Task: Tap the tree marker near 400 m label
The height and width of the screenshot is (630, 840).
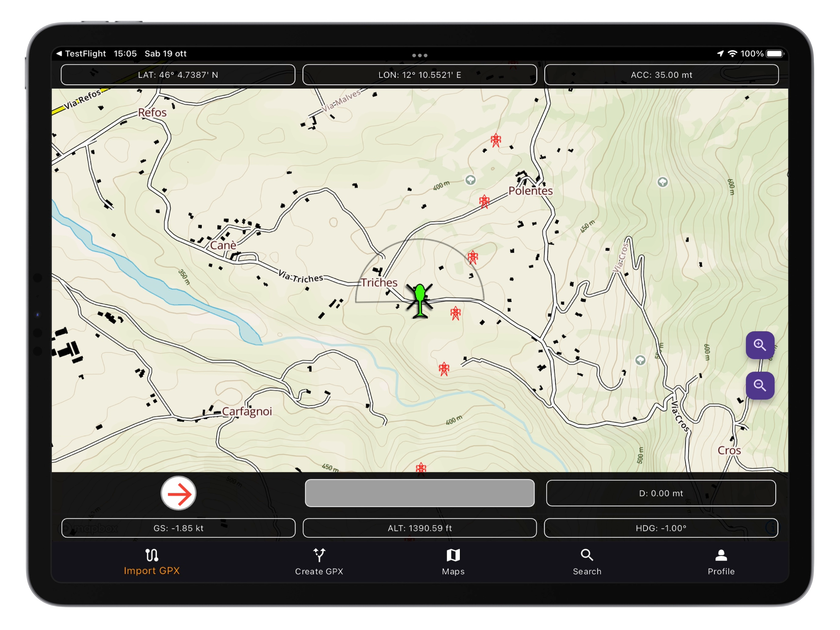Action: (470, 180)
